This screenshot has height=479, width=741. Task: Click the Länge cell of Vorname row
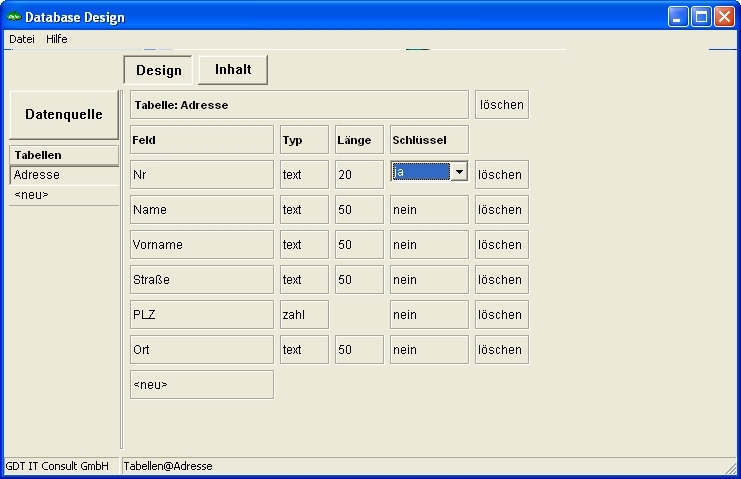point(359,245)
